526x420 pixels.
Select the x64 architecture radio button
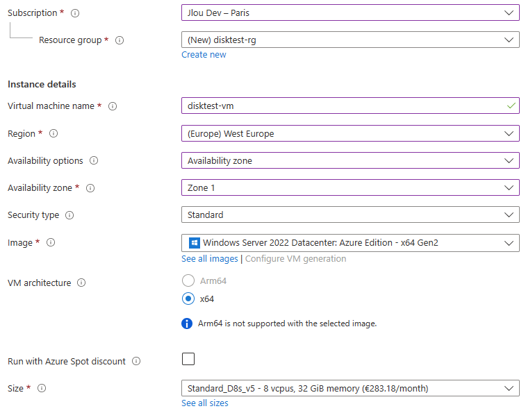[x=188, y=299]
